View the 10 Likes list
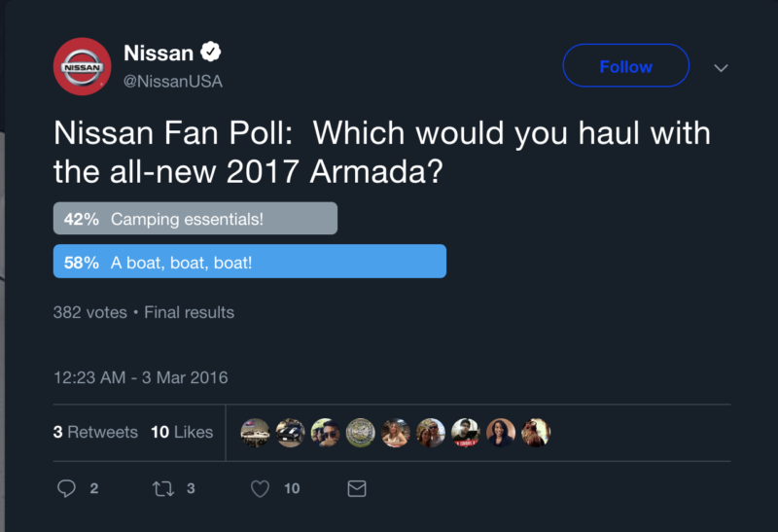 (x=182, y=432)
